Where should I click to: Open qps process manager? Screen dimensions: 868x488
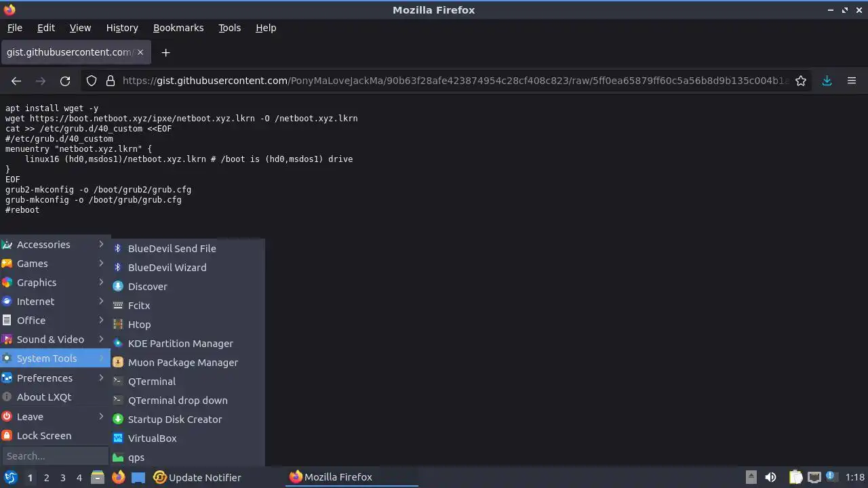coord(188,457)
